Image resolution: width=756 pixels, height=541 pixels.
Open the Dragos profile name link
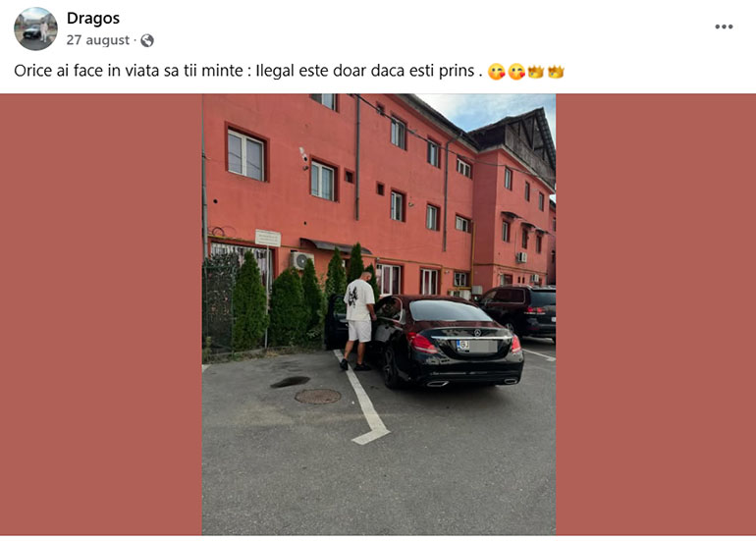[93, 19]
